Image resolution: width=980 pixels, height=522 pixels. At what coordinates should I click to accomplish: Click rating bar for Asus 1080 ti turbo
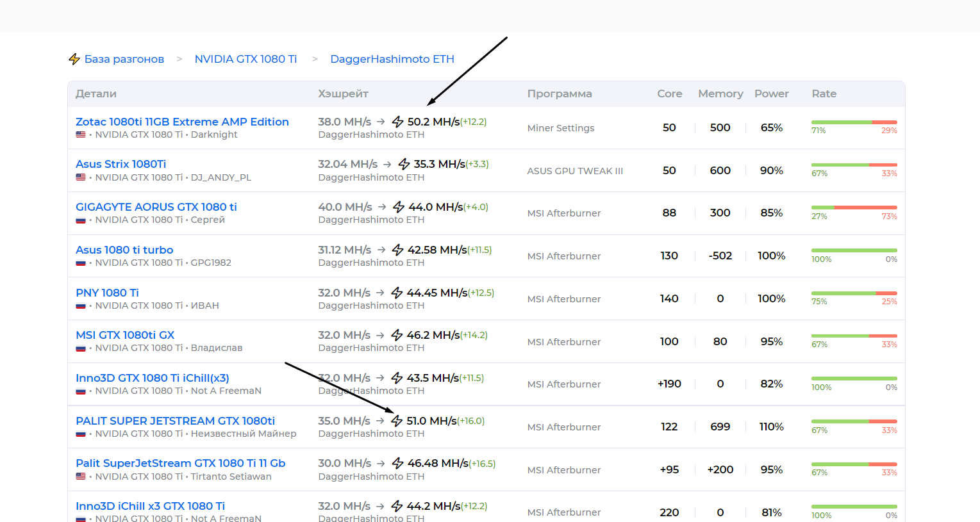tap(854, 250)
